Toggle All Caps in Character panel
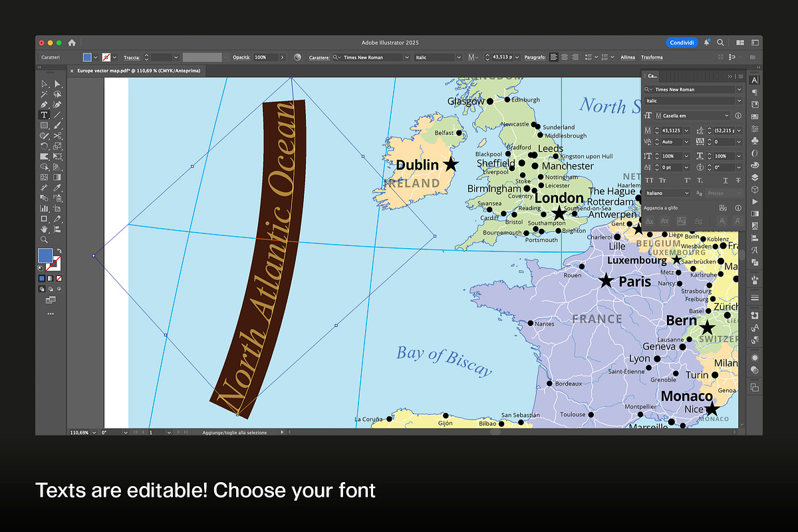Screen dimensions: 798x532 650,180
